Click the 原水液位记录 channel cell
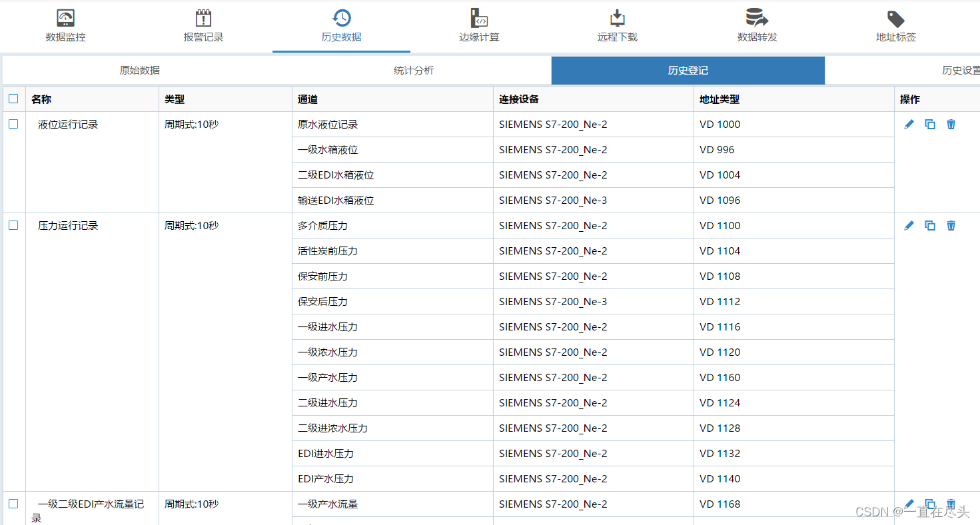Image resolution: width=980 pixels, height=525 pixels. (x=392, y=125)
